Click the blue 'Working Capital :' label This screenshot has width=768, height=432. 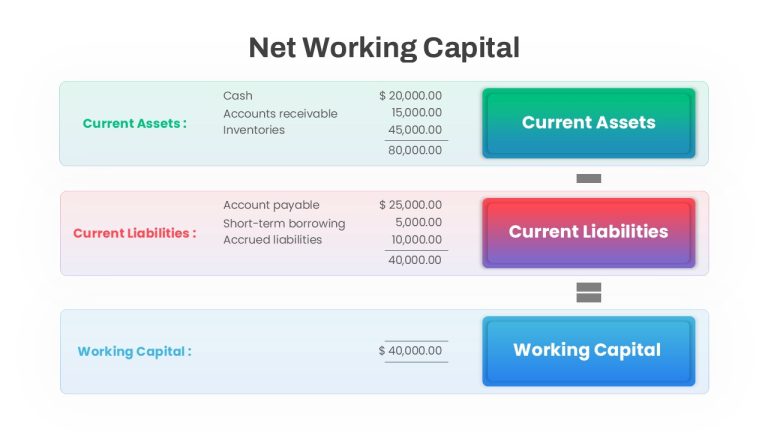pos(135,351)
